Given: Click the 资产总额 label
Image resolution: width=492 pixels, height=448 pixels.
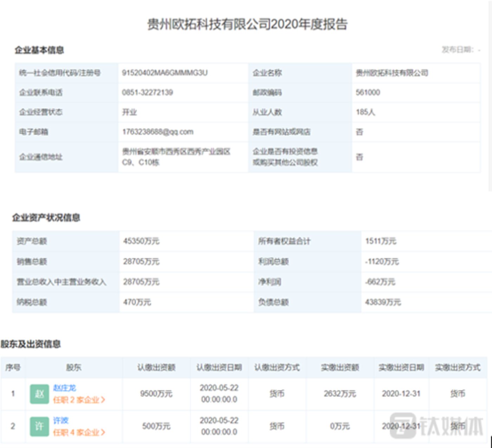Looking at the screenshot, I should [32, 241].
